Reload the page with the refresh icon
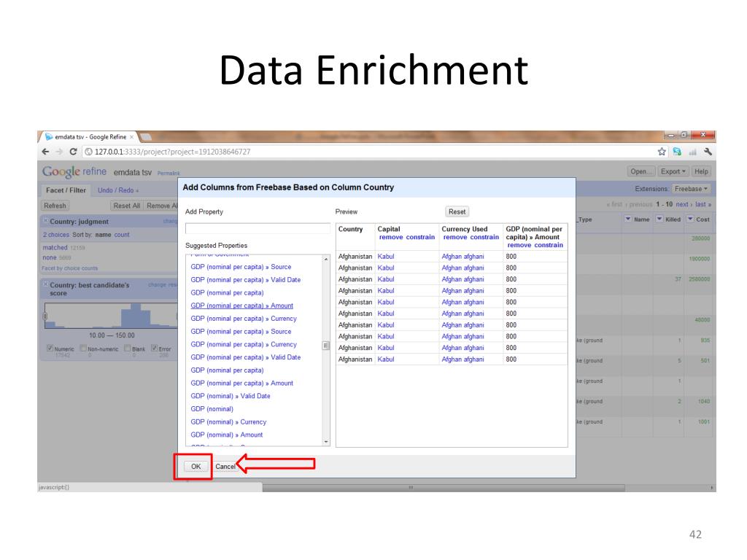The width and height of the screenshot is (747, 560). (73, 152)
